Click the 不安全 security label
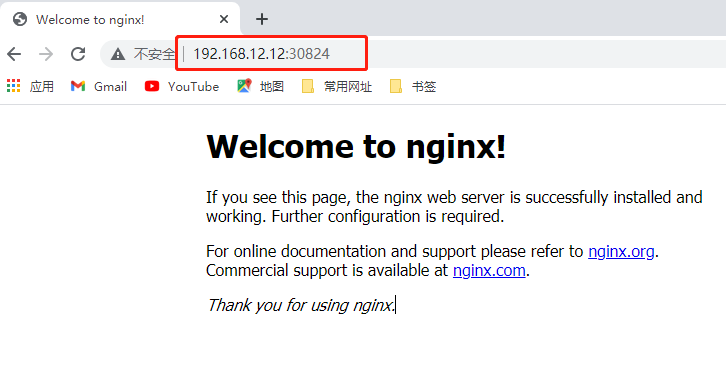The width and height of the screenshot is (726, 368). [x=154, y=54]
